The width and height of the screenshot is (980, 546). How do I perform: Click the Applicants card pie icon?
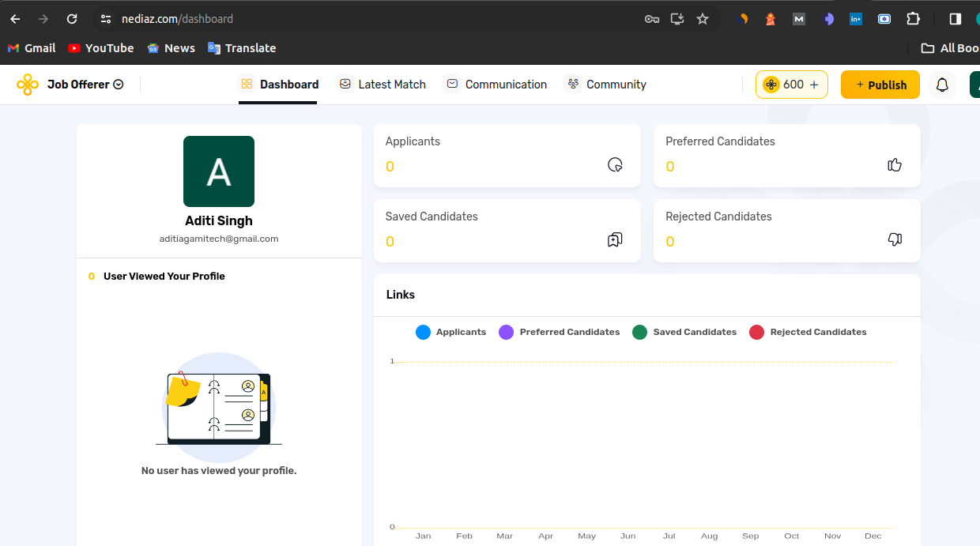(x=615, y=165)
